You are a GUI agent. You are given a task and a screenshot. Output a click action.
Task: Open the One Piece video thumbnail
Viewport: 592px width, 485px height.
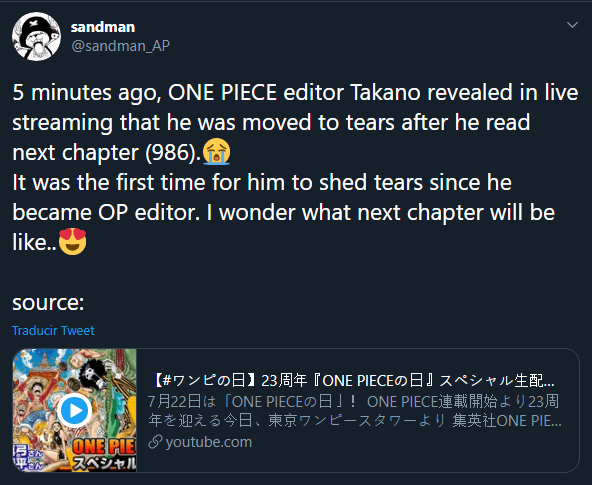(74, 410)
